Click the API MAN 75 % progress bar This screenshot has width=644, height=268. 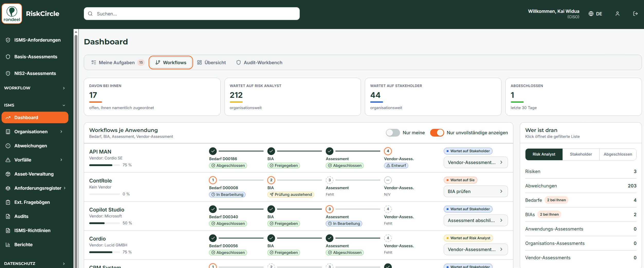[x=105, y=165]
